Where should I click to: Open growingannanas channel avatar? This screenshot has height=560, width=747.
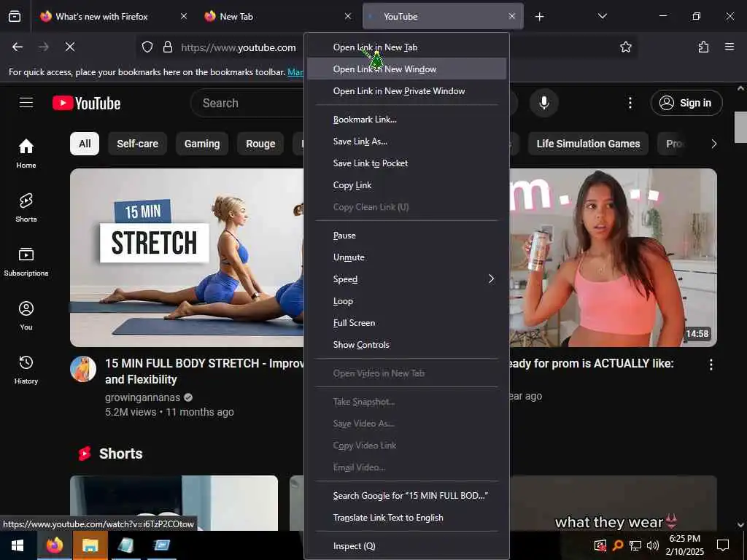(83, 369)
